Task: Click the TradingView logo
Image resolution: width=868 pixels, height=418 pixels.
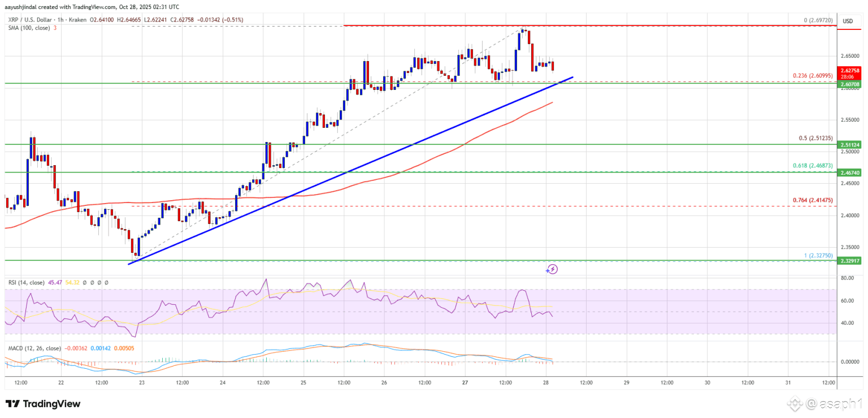Action: (43, 404)
